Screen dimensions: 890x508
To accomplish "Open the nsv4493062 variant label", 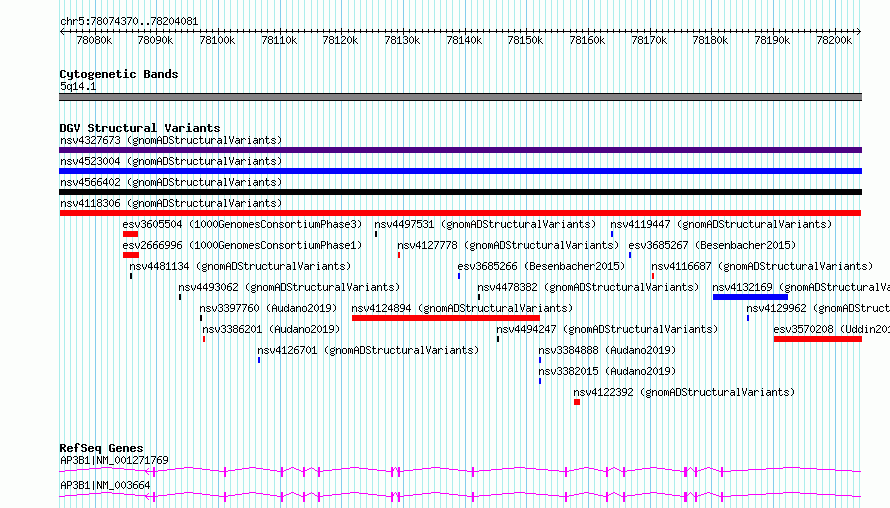I will click(289, 287).
